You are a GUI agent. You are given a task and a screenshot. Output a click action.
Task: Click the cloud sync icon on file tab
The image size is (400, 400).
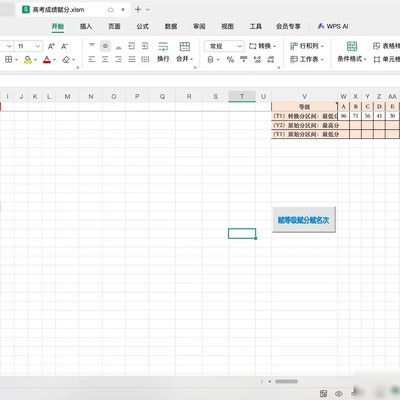(111, 10)
